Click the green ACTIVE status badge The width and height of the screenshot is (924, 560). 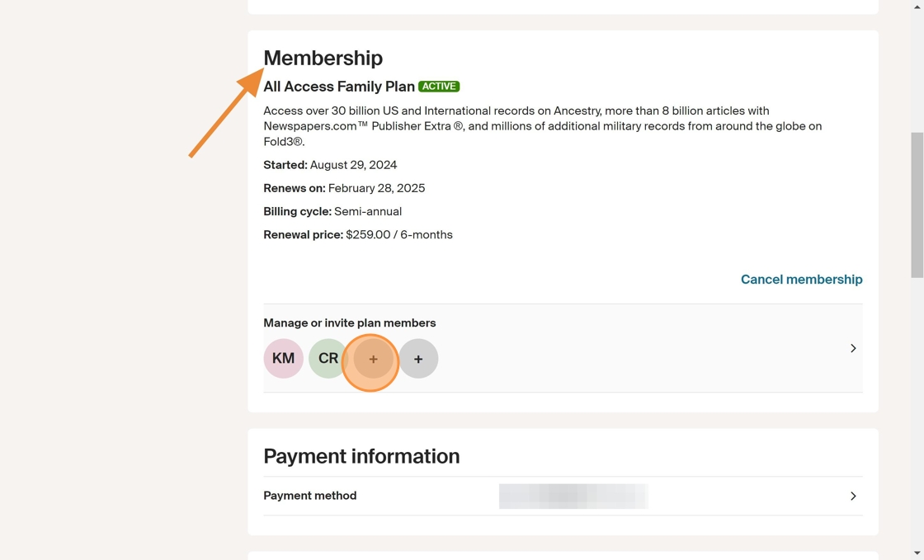pyautogui.click(x=439, y=87)
